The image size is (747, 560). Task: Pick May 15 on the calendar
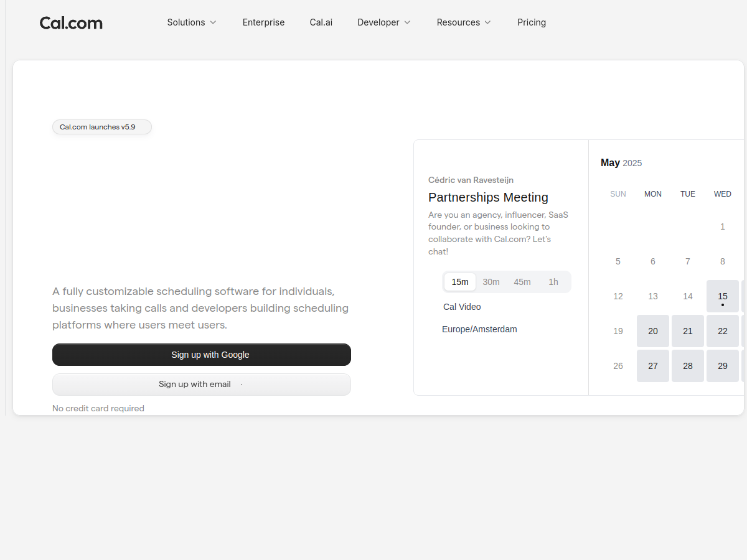[x=722, y=296]
